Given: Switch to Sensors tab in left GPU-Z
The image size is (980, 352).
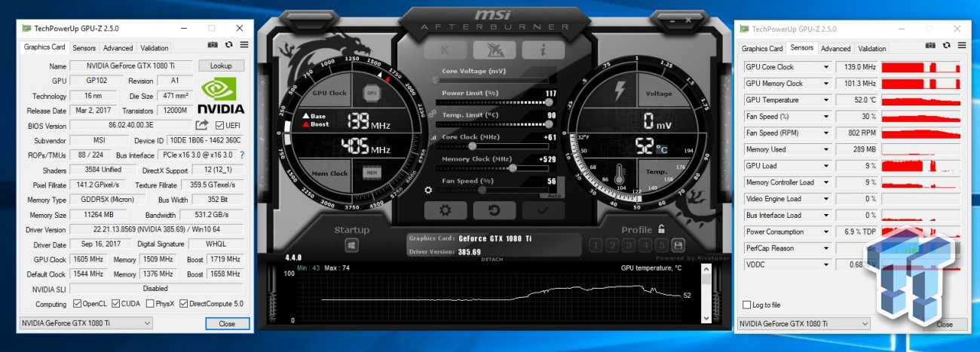Looking at the screenshot, I should (84, 47).
